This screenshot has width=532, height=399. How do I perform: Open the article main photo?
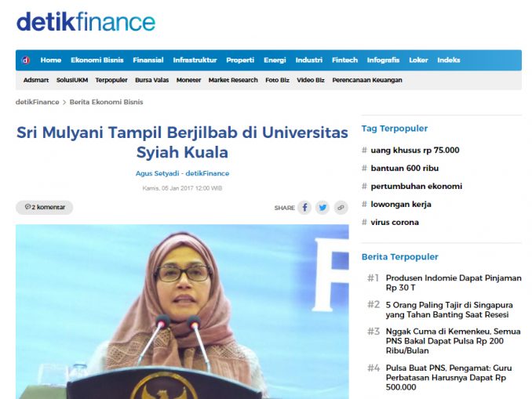pyautogui.click(x=182, y=311)
